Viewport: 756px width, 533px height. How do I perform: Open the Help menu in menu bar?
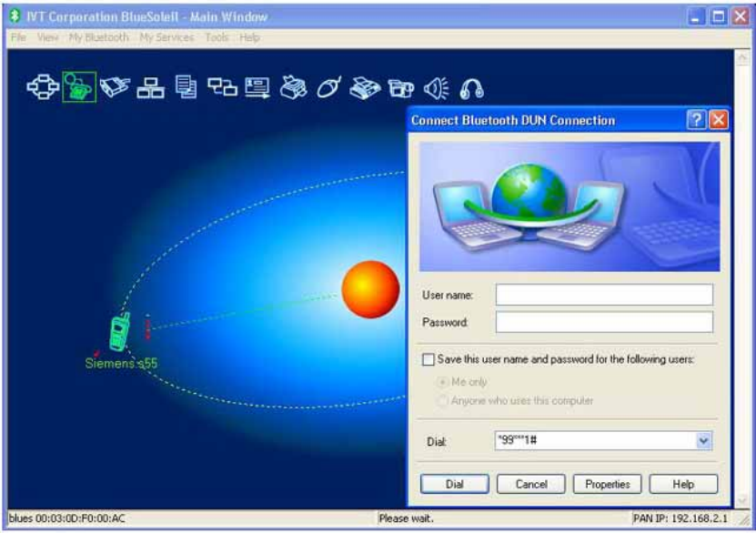250,37
